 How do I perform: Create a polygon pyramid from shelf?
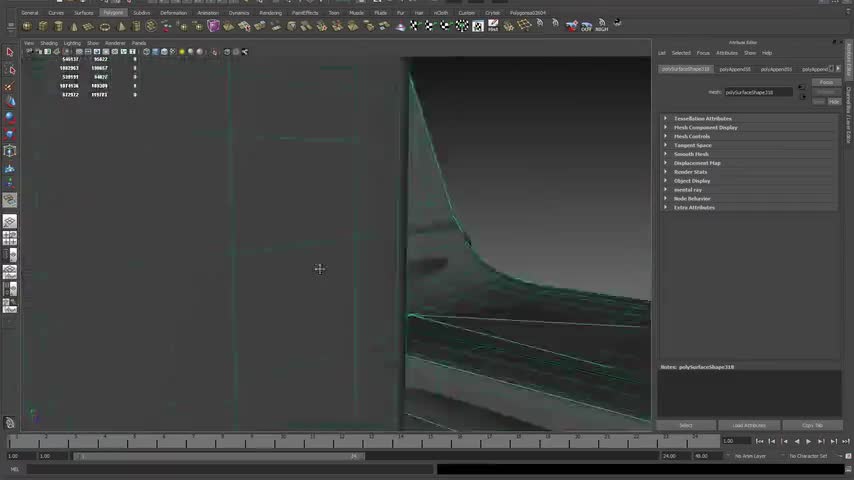pyautogui.click(x=121, y=26)
